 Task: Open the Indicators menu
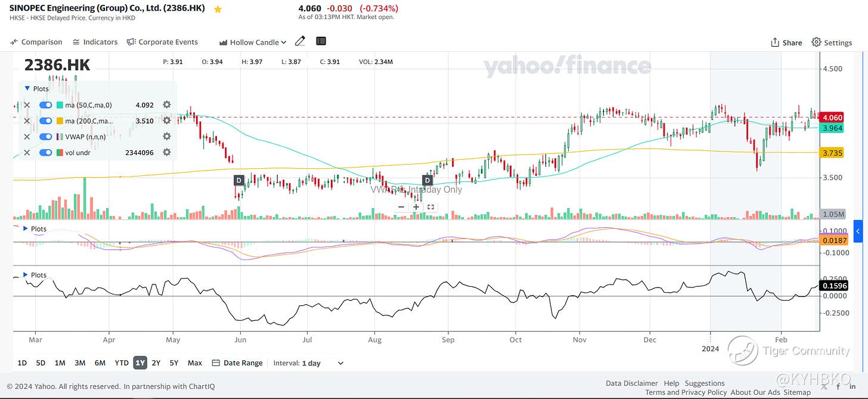point(95,42)
